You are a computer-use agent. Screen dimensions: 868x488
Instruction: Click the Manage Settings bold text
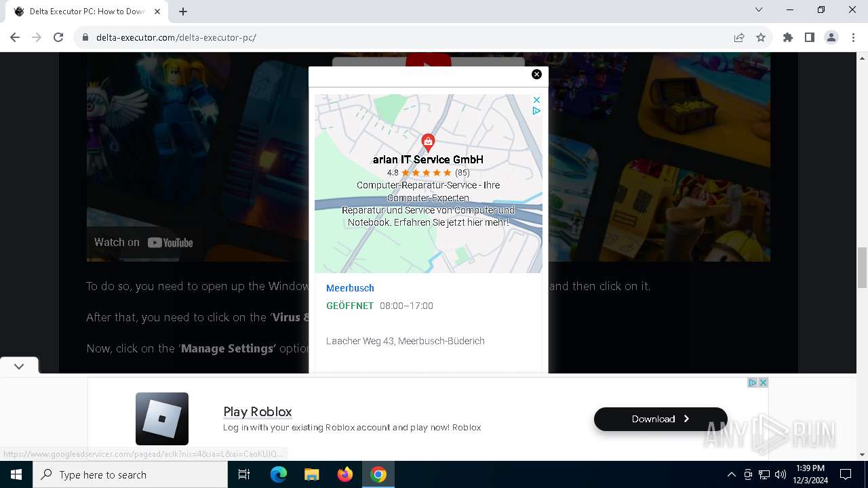227,348
